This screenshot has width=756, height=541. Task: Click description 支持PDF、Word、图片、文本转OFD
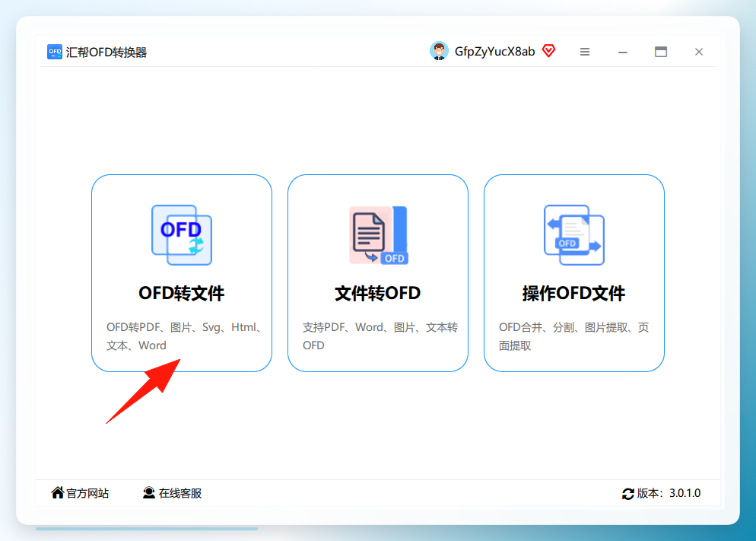tap(380, 336)
